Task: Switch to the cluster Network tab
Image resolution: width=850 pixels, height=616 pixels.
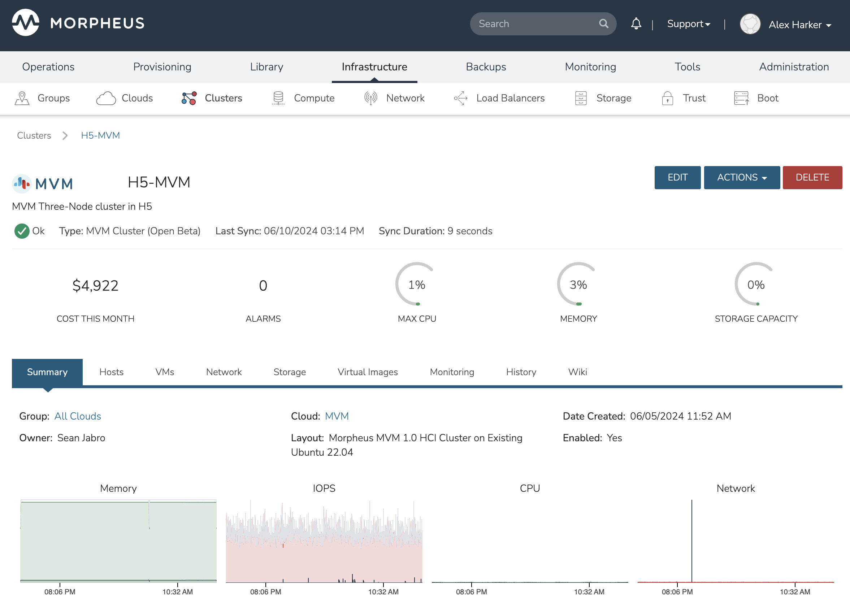Action: [224, 372]
